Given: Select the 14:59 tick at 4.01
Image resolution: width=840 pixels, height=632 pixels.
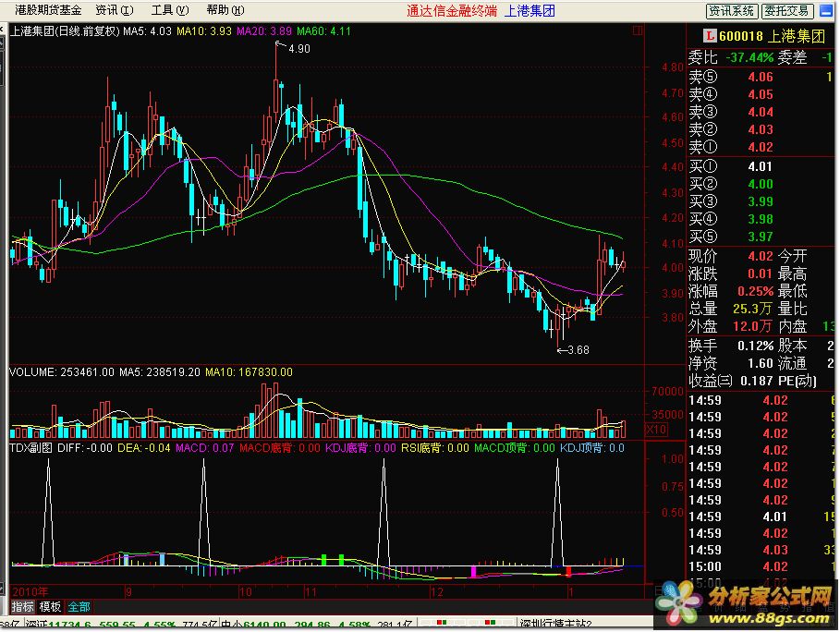Looking at the screenshot, I should pyautogui.click(x=761, y=517).
